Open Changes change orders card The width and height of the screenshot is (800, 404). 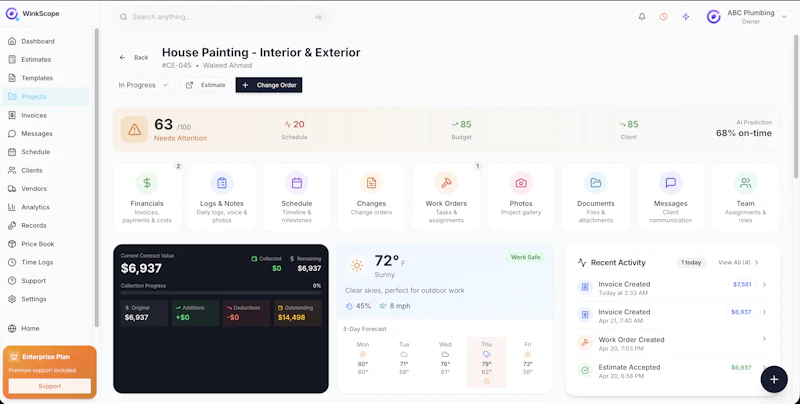pyautogui.click(x=371, y=197)
